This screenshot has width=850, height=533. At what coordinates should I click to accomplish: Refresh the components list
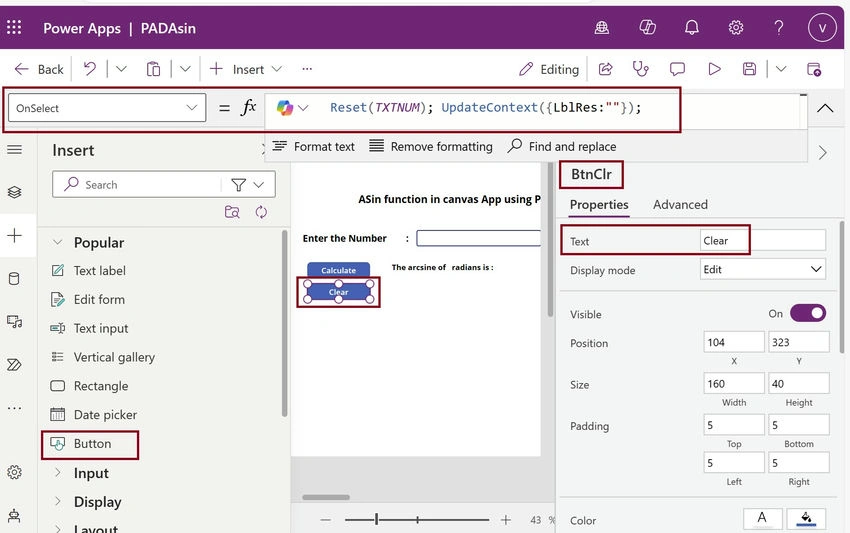261,212
